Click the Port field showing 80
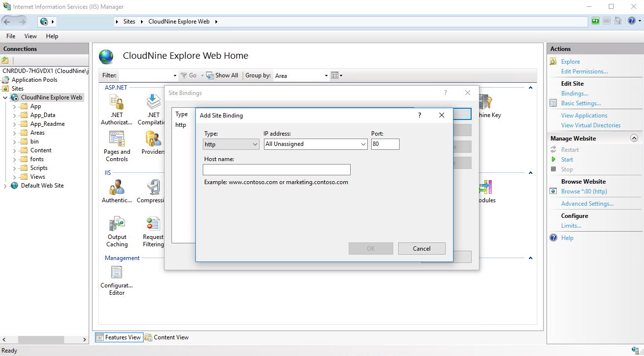 tap(385, 144)
